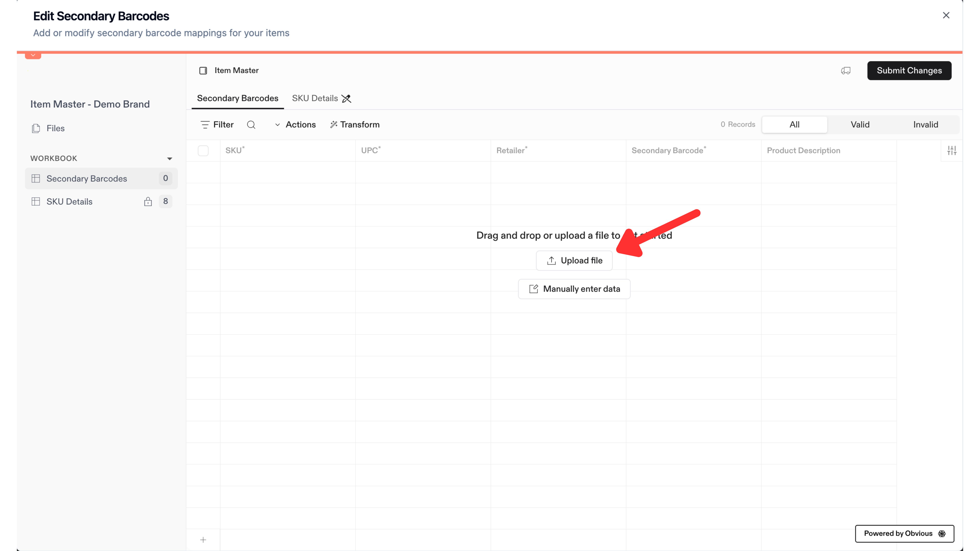Toggle the sidebar panel icon beside Item Master
Viewport: 980px width, 551px height.
[203, 71]
